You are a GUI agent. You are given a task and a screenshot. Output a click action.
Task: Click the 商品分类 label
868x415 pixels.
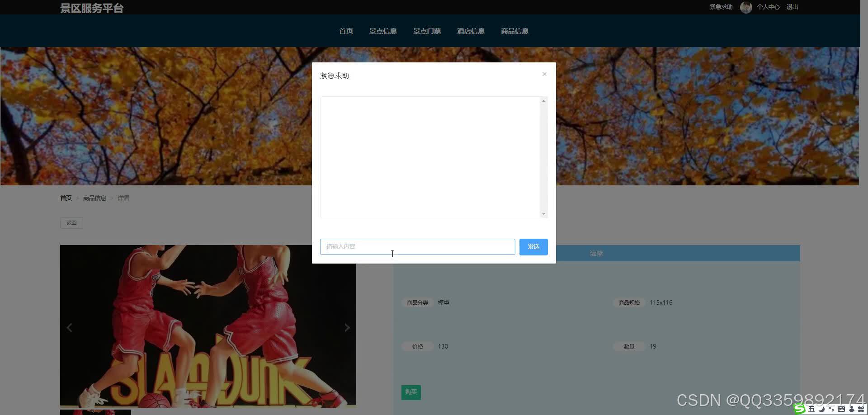[x=417, y=302]
